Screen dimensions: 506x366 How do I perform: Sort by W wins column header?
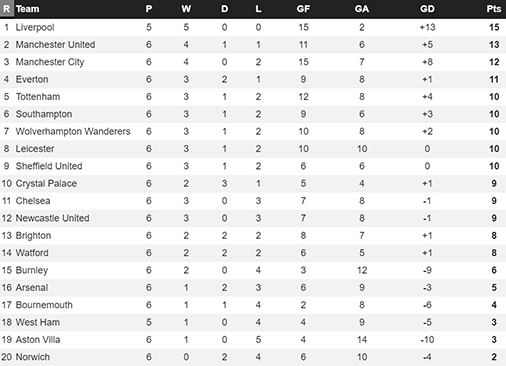(186, 9)
